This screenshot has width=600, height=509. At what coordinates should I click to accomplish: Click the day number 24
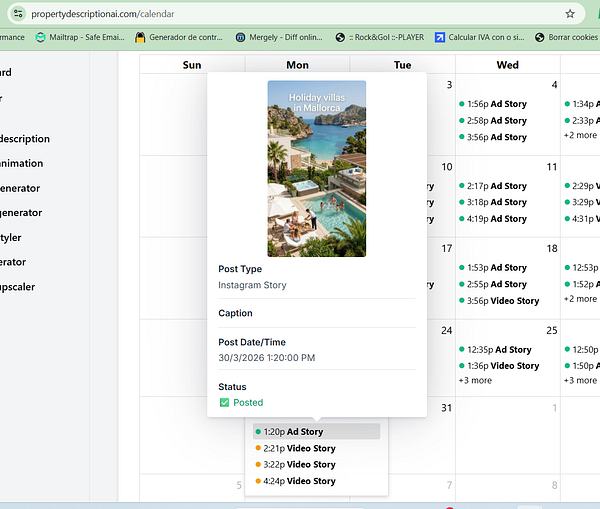[447, 331]
